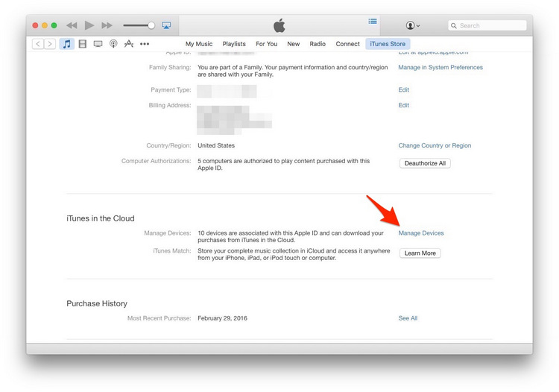Open the Manage Devices link

pyautogui.click(x=421, y=233)
